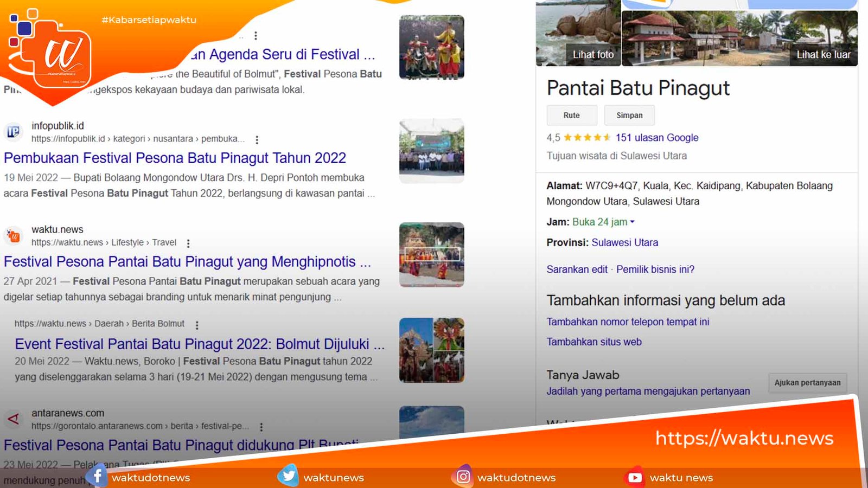Open the Agenda Seru di Festival result title

click(282, 54)
